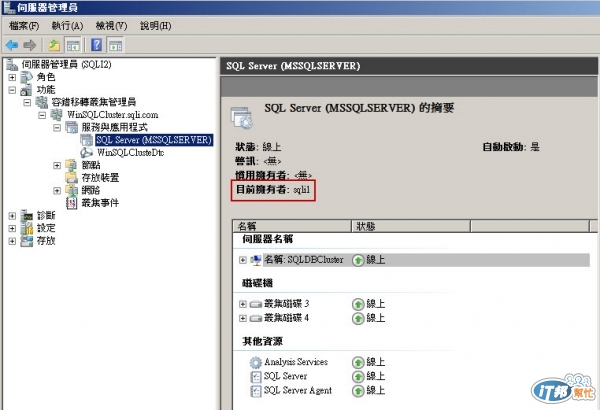Click the WinSQLClusteDtc node icon
The image size is (600, 410).
pos(86,152)
